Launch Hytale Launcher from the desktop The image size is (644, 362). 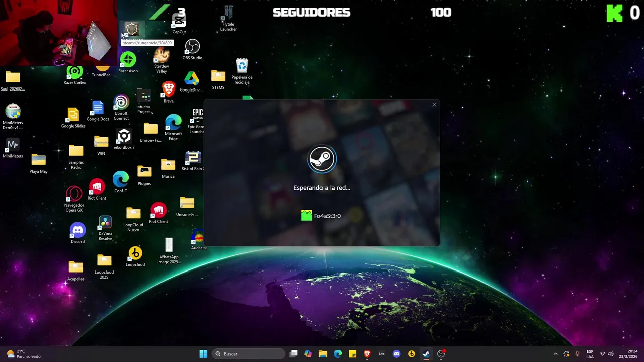228,19
